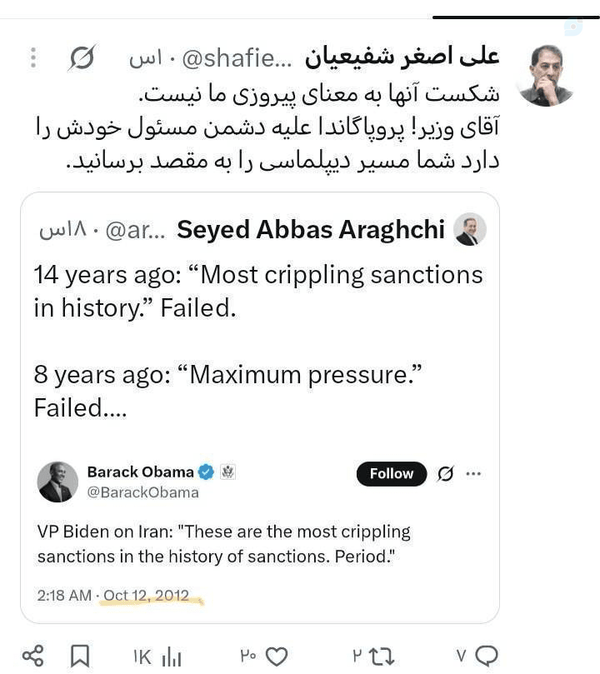
Task: Open the three vertical dots tweet menu
Action: point(33,57)
